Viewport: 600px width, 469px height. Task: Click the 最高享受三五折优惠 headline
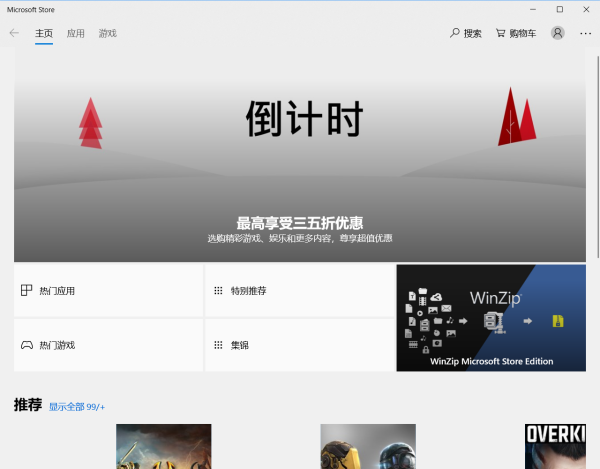pos(300,223)
